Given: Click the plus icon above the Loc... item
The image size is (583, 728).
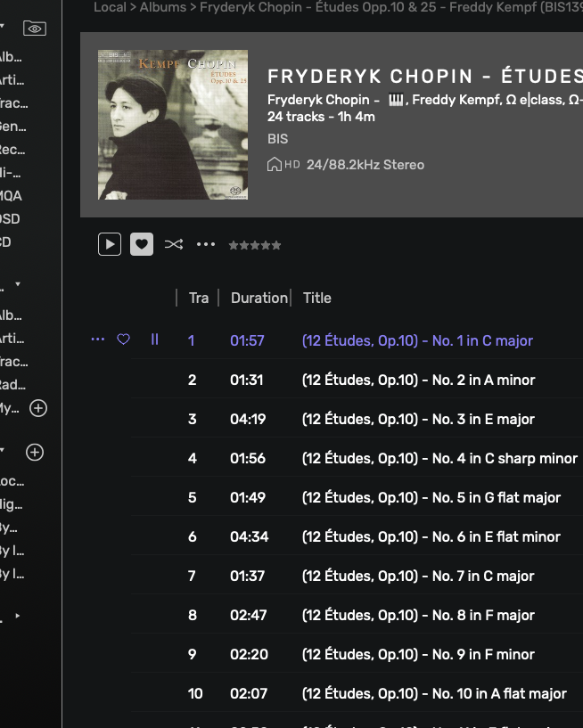Looking at the screenshot, I should 35,452.
